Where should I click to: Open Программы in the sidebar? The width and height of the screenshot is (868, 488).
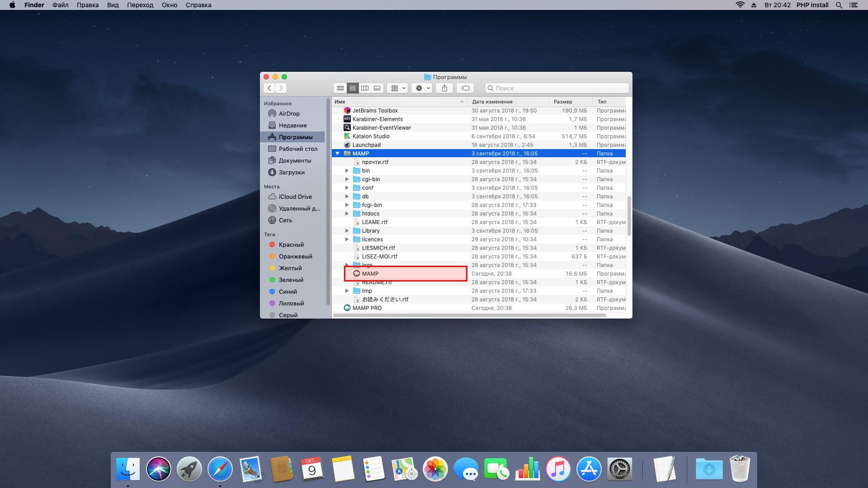click(292, 137)
